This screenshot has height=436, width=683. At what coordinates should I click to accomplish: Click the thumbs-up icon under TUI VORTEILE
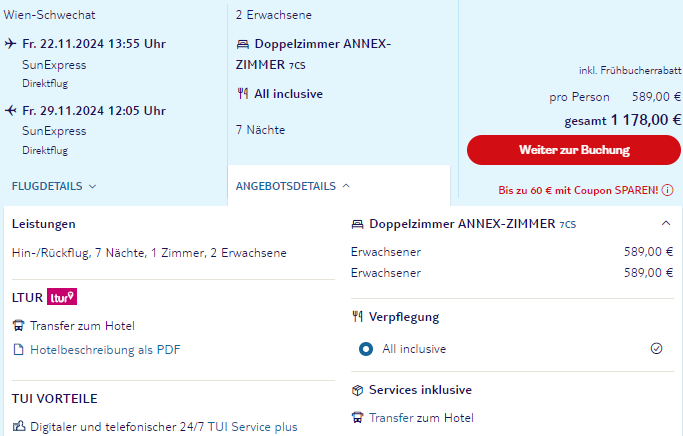(x=19, y=426)
